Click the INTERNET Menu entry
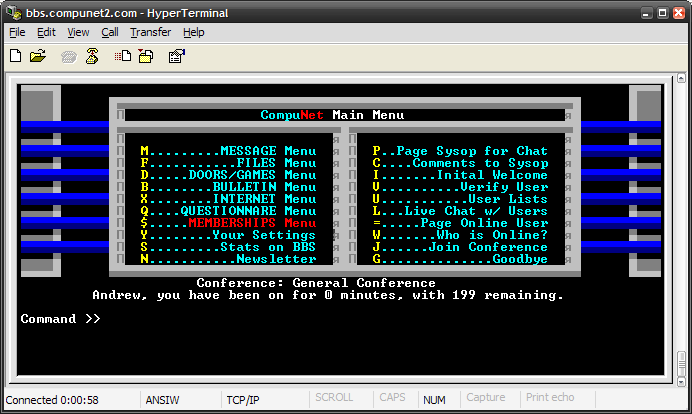692x414 pixels. point(228,199)
